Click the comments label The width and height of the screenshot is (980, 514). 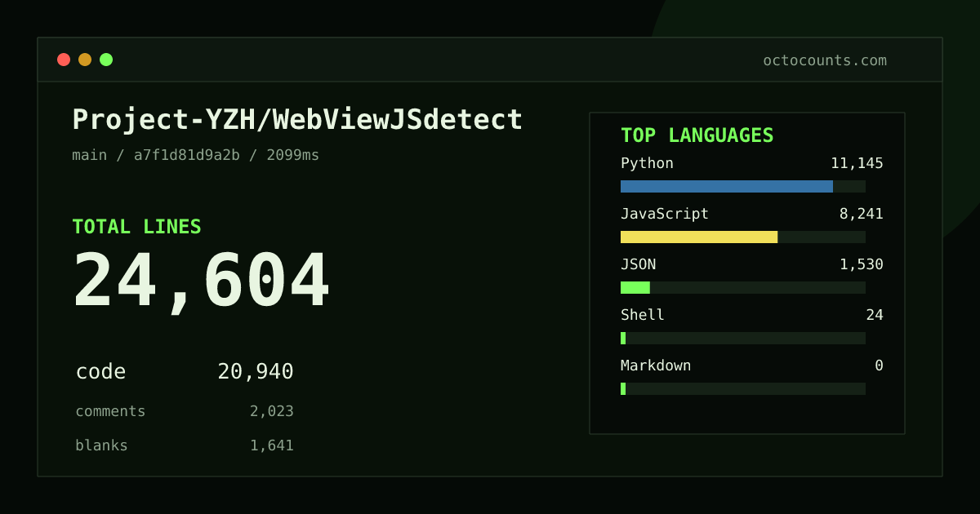pos(110,411)
